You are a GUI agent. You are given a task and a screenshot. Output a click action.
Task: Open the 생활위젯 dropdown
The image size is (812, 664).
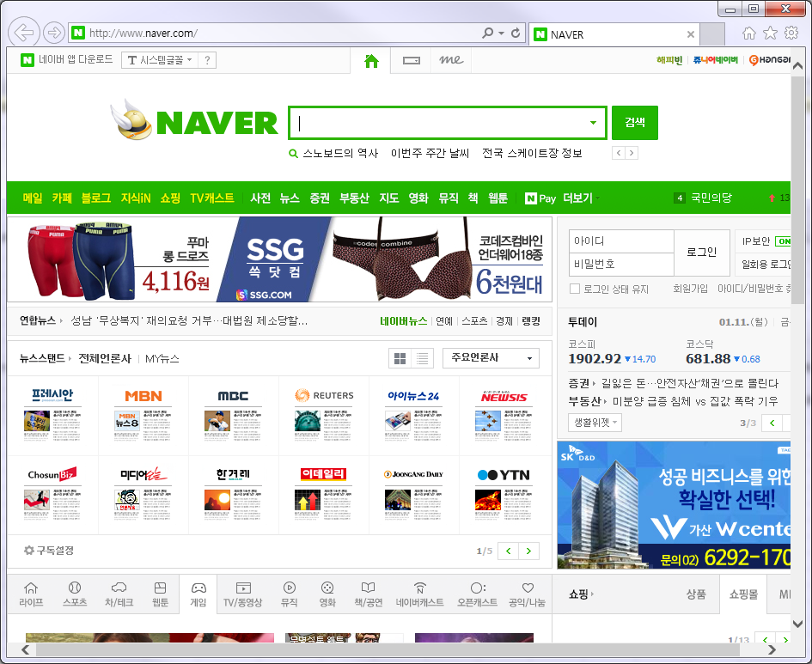[595, 423]
